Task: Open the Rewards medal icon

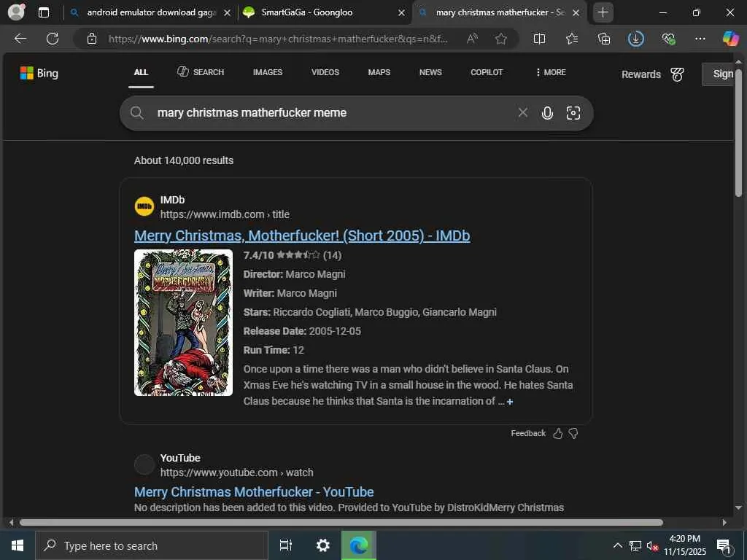Action: pyautogui.click(x=677, y=74)
